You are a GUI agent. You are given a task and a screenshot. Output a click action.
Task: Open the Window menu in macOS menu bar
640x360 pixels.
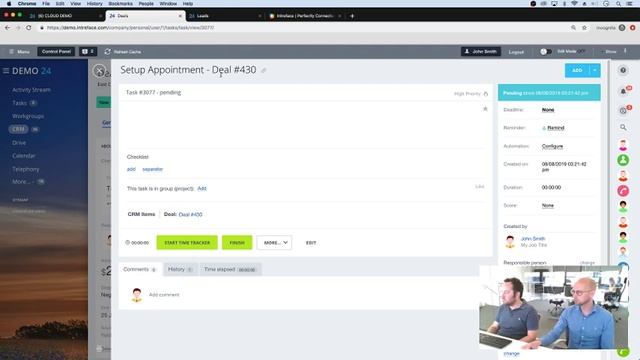coord(168,3)
